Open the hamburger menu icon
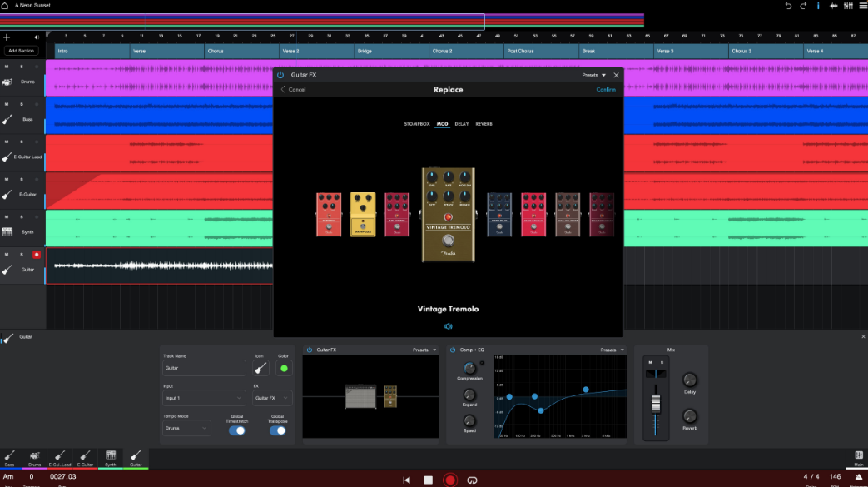This screenshot has height=487, width=868. 863,6
